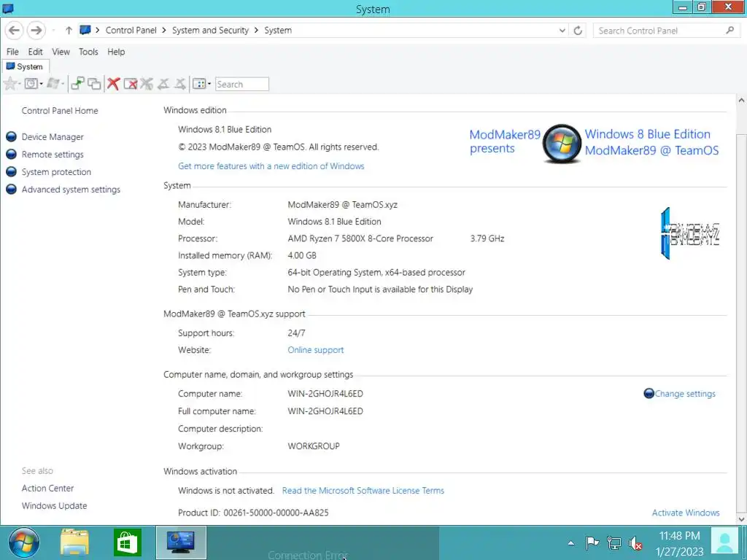The image size is (747, 560).
Task: Launch the Windows Store taskbar icon
Action: (x=127, y=542)
